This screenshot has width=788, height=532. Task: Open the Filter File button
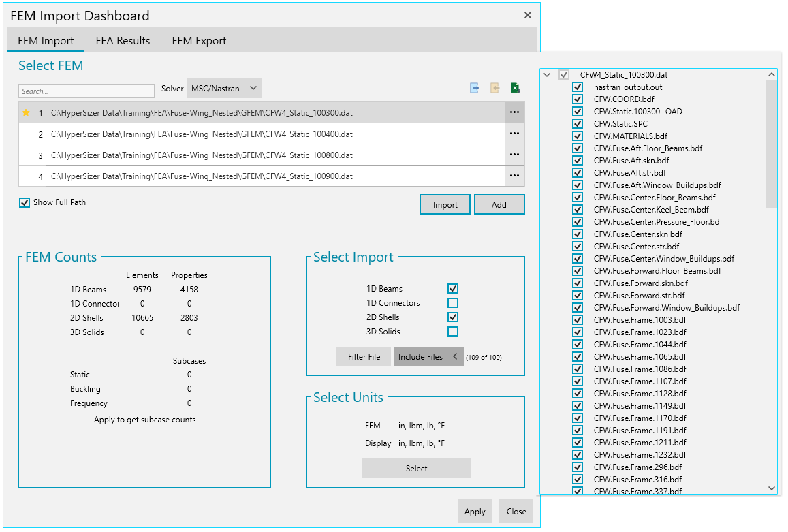[x=364, y=356]
